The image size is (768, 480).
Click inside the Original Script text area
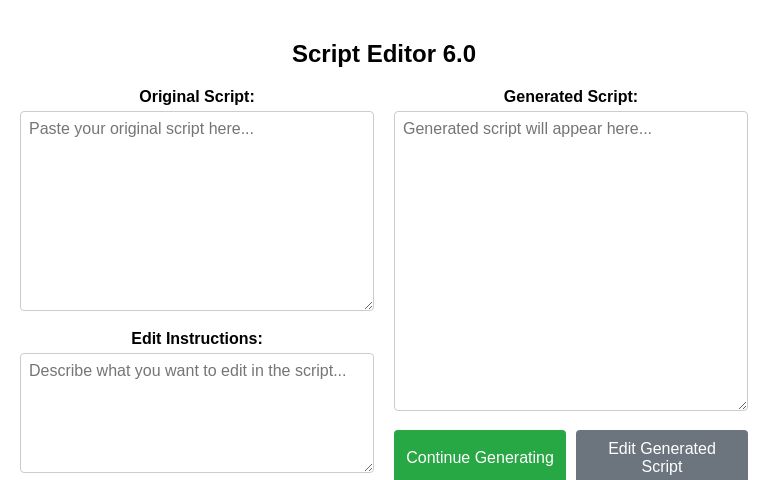(197, 211)
